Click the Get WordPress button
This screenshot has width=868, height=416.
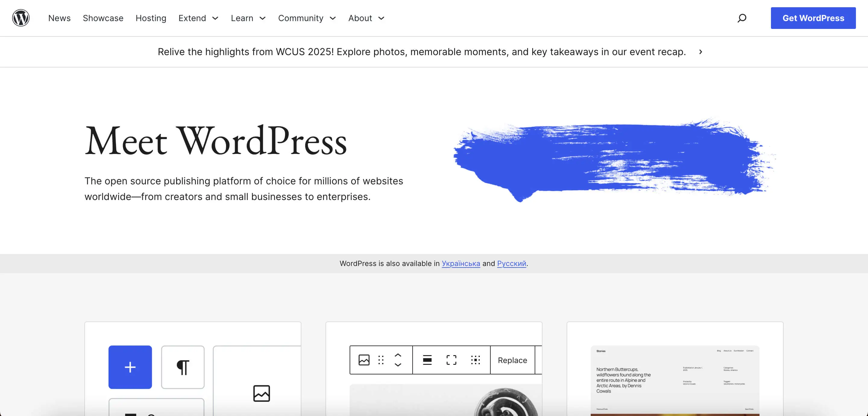(x=813, y=18)
